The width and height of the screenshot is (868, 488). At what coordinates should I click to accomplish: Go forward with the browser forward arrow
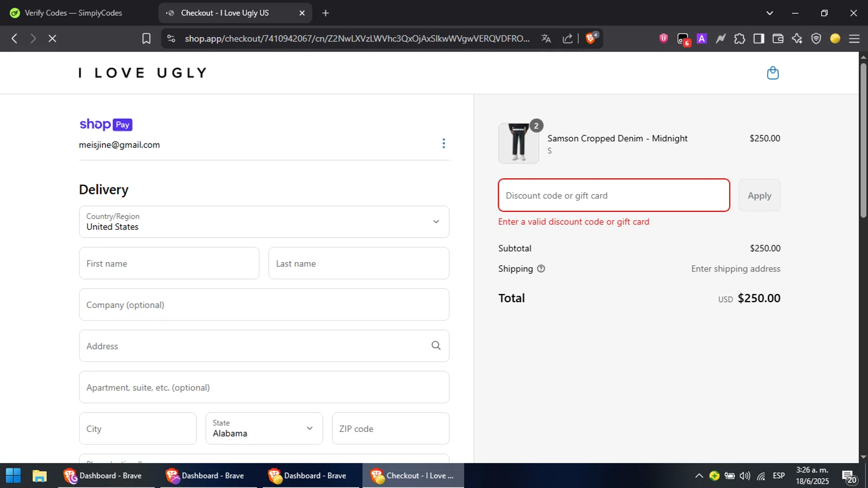click(x=33, y=38)
